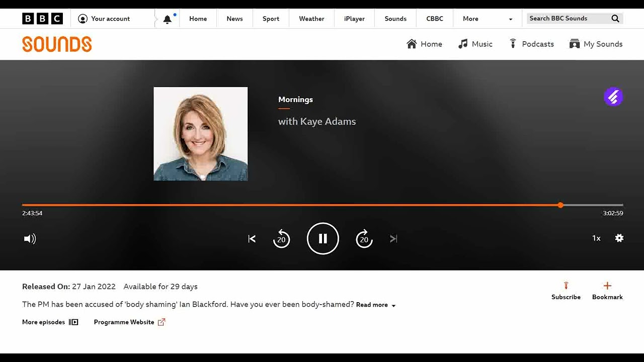The image size is (644, 362).
Task: Open the Your account profile icon
Action: [x=83, y=19]
